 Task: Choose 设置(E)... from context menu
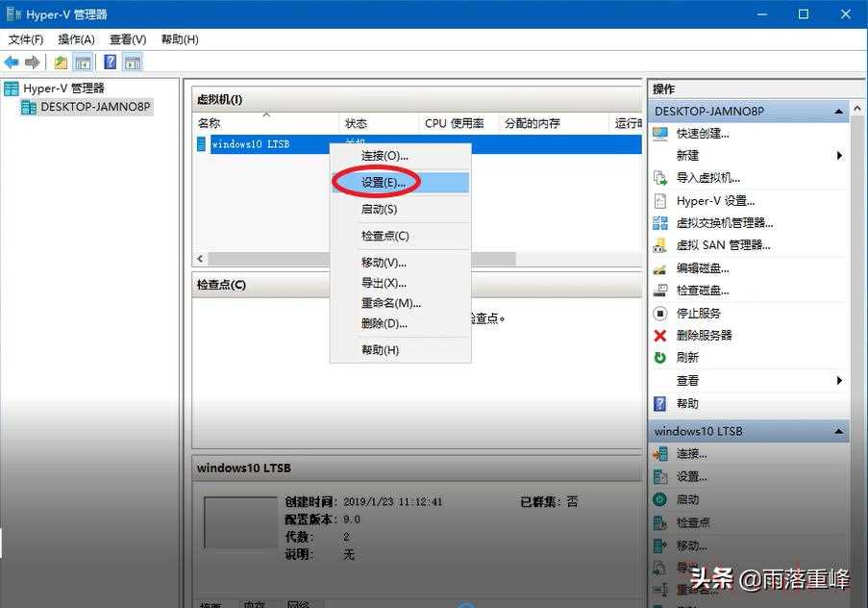pyautogui.click(x=400, y=183)
